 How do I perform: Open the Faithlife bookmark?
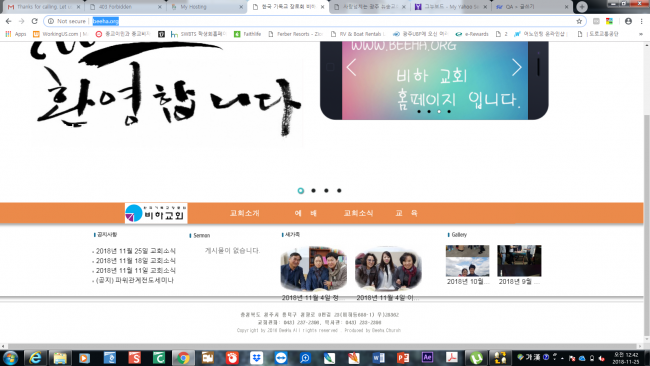[x=247, y=34]
